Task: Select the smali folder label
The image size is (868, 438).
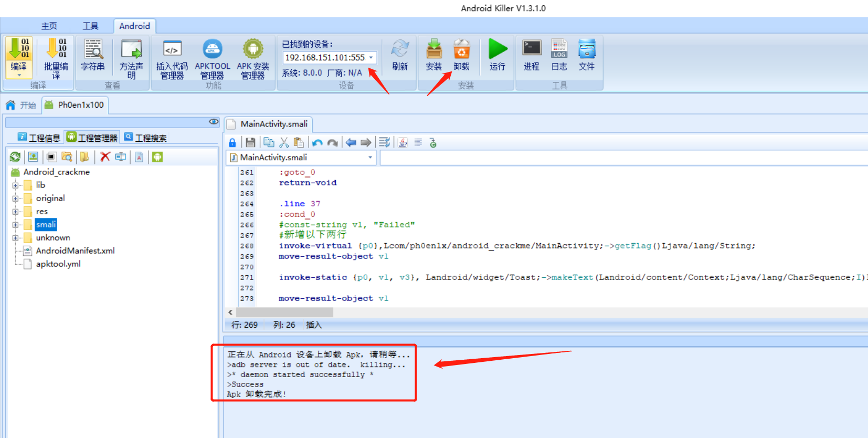Action: coord(46,225)
